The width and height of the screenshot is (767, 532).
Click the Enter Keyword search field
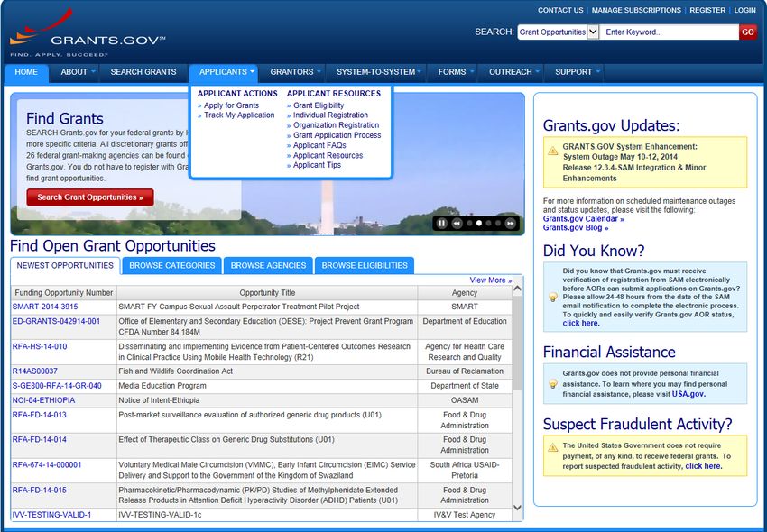click(x=670, y=32)
